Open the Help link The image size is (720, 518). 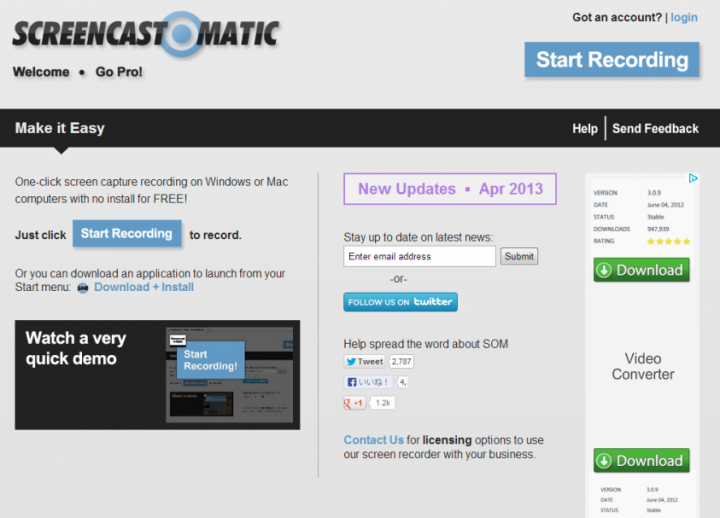coord(585,129)
